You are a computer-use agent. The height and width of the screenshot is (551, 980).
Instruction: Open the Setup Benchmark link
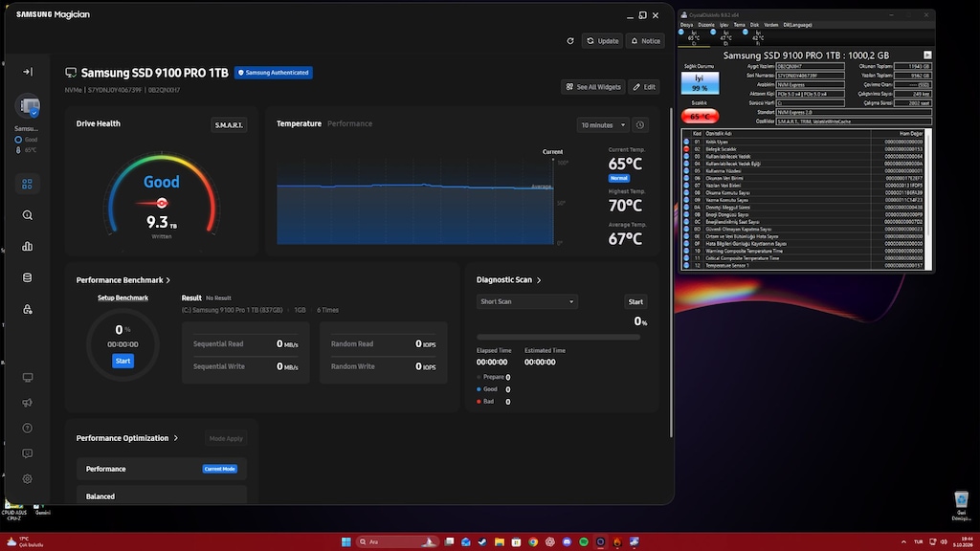click(122, 298)
